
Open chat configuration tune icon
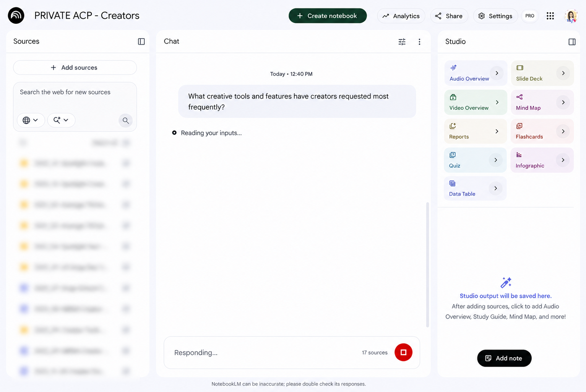click(402, 42)
